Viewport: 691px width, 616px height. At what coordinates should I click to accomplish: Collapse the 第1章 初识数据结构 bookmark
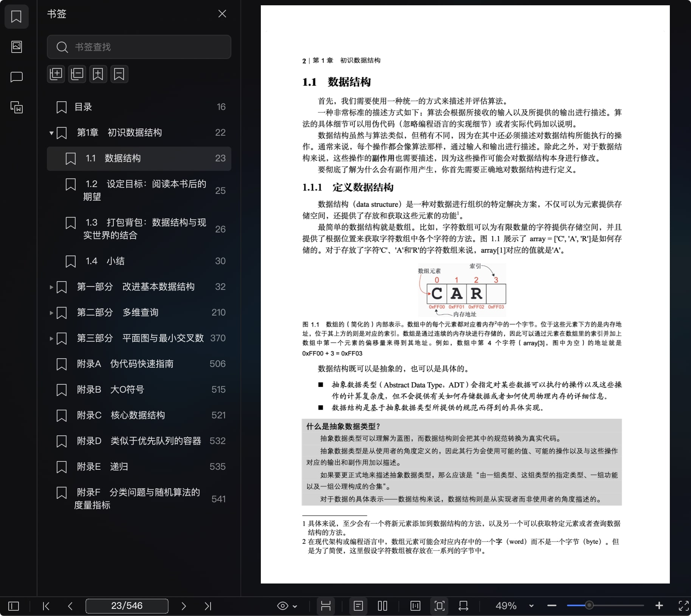click(x=51, y=133)
